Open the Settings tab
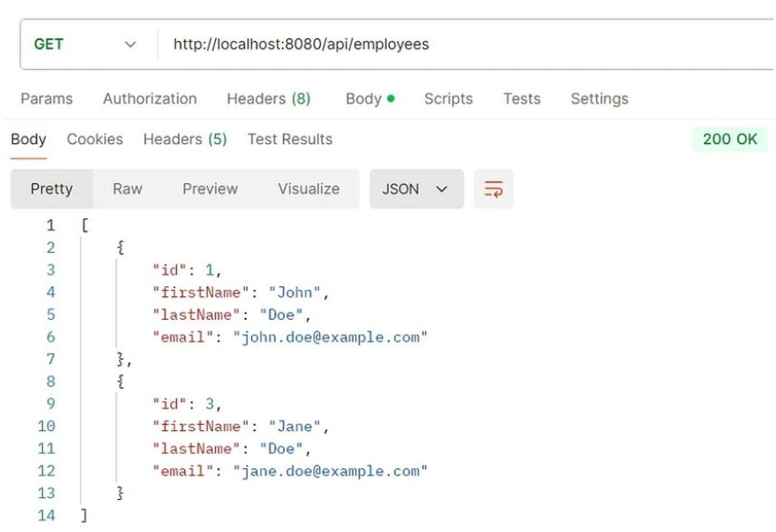Image resolution: width=776 pixels, height=532 pixels. (599, 99)
